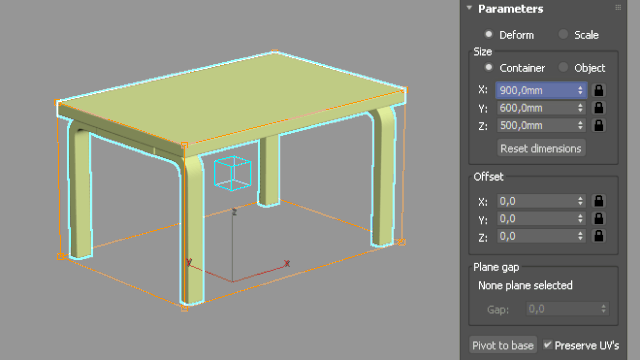This screenshot has width=640, height=360.
Task: Adjust the Offset X spinner arrows
Action: [x=580, y=201]
